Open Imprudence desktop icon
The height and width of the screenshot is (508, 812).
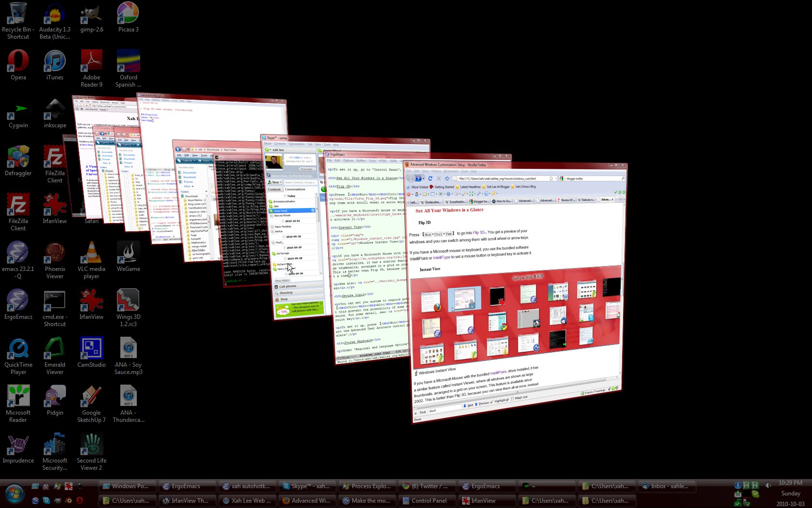click(x=18, y=448)
